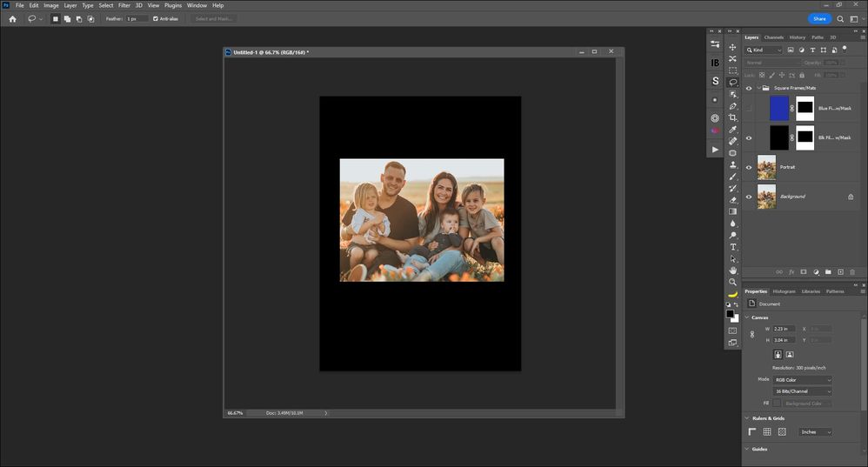Open the Filter menu
This screenshot has height=467, width=868.
pos(124,5)
